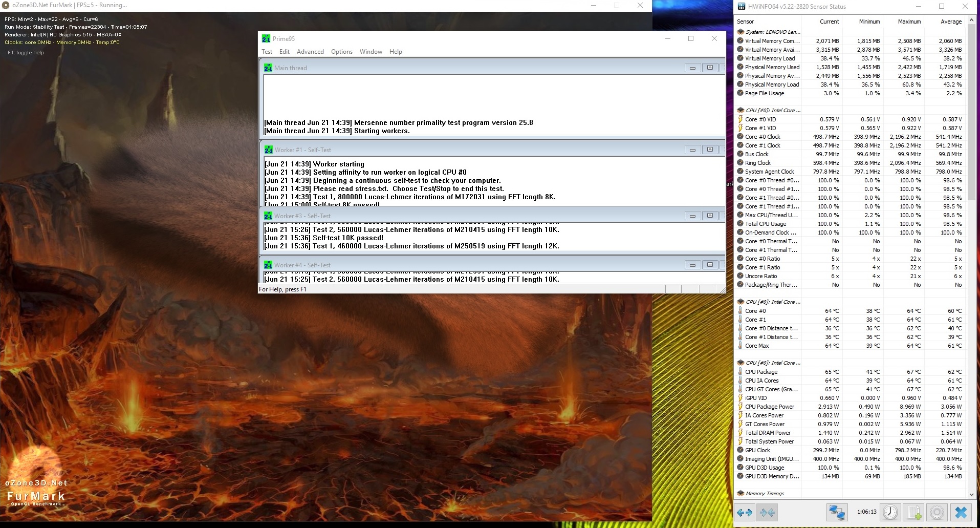Click the Main thread window icon
Image resolution: width=980 pixels, height=528 pixels.
(x=268, y=68)
